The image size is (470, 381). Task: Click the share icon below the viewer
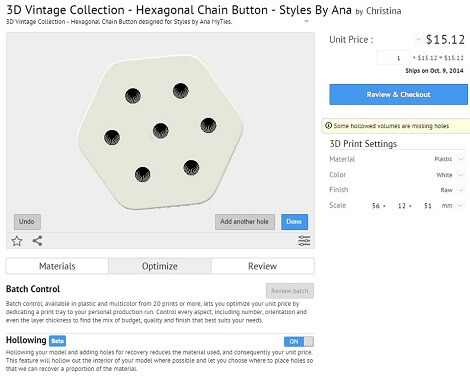click(37, 241)
